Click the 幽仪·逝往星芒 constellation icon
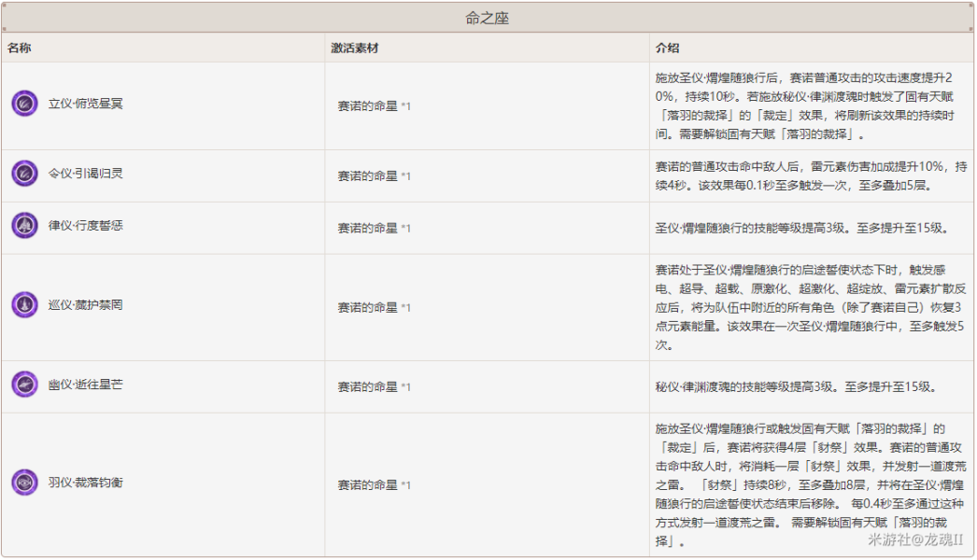This screenshot has width=977, height=560. [25, 385]
